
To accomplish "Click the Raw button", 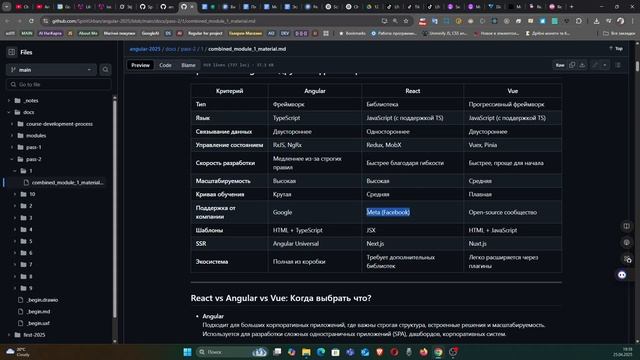I will tap(560, 65).
